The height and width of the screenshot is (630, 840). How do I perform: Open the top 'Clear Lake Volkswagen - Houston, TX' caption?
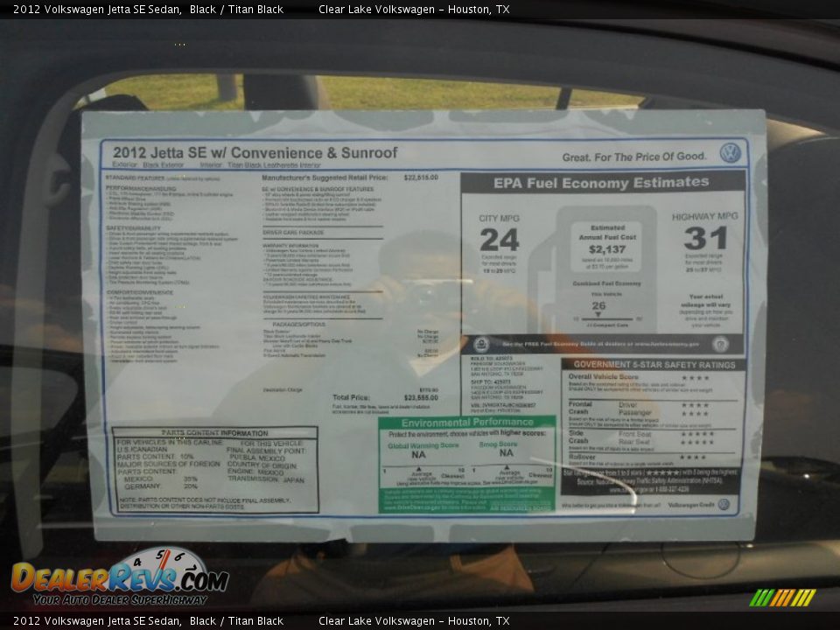tap(414, 9)
